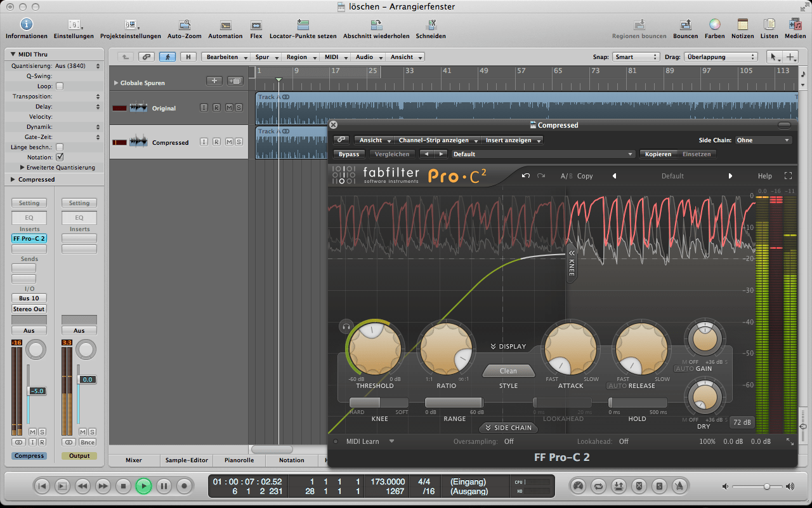Click the Auto-Zoom toolbar icon

(x=185, y=25)
